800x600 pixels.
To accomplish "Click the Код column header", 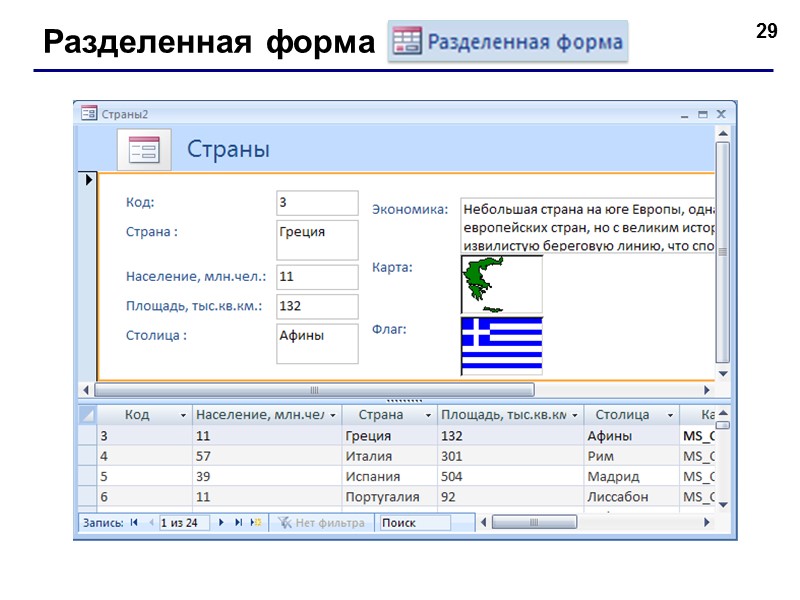I will click(145, 415).
